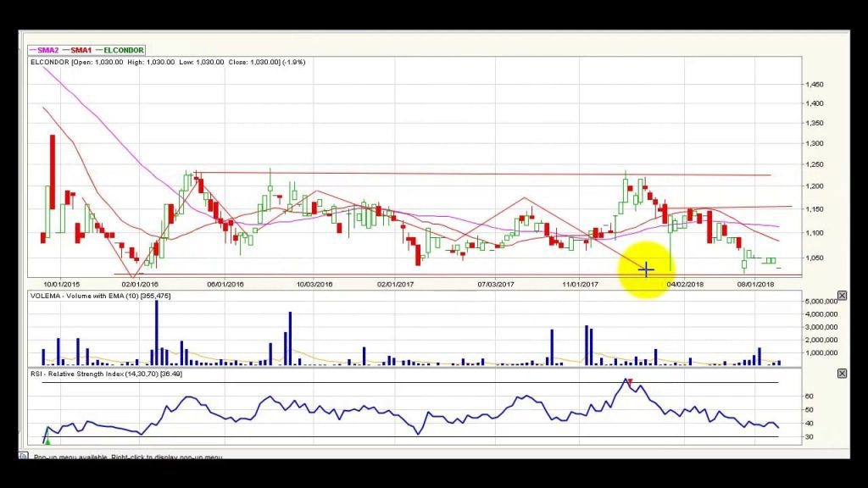Click the RSI Relative Strength Index title
Viewport: 868px width, 488px height.
(x=106, y=374)
